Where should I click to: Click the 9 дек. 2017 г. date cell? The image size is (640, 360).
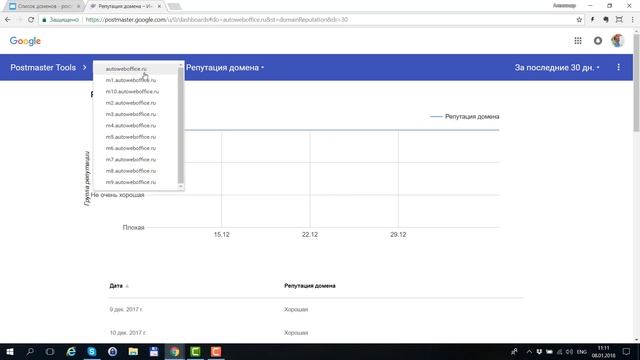[x=126, y=309]
